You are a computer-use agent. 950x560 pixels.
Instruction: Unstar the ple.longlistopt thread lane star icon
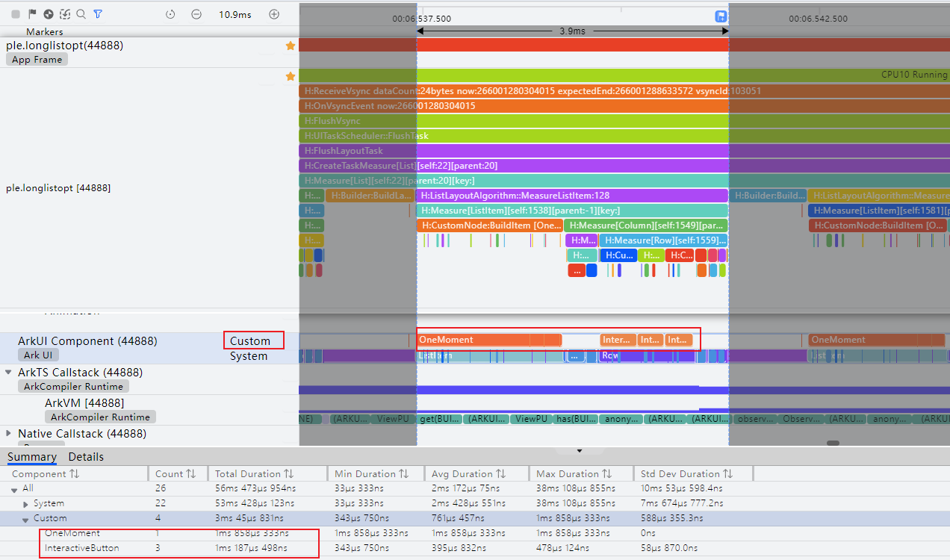click(x=291, y=76)
